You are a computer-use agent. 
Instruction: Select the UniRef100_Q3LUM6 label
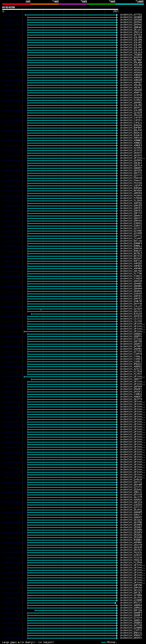pos(131,37)
